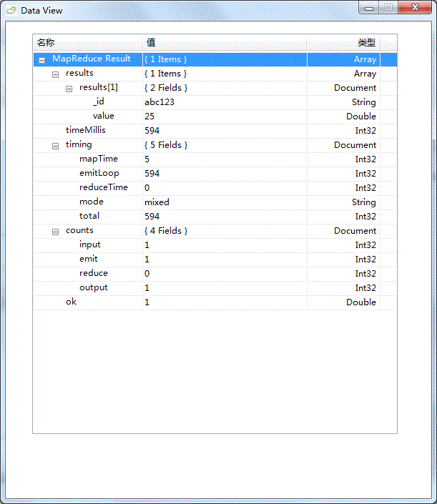Click the value mixed

tap(157, 202)
